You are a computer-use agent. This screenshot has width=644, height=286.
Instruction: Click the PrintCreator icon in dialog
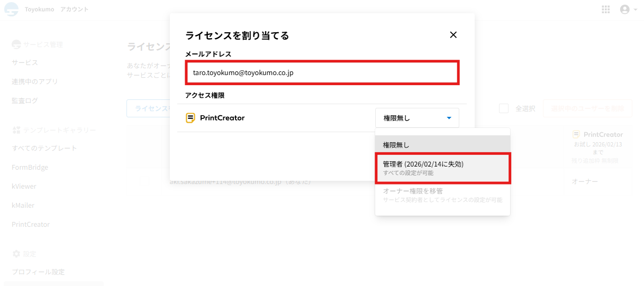pyautogui.click(x=191, y=118)
